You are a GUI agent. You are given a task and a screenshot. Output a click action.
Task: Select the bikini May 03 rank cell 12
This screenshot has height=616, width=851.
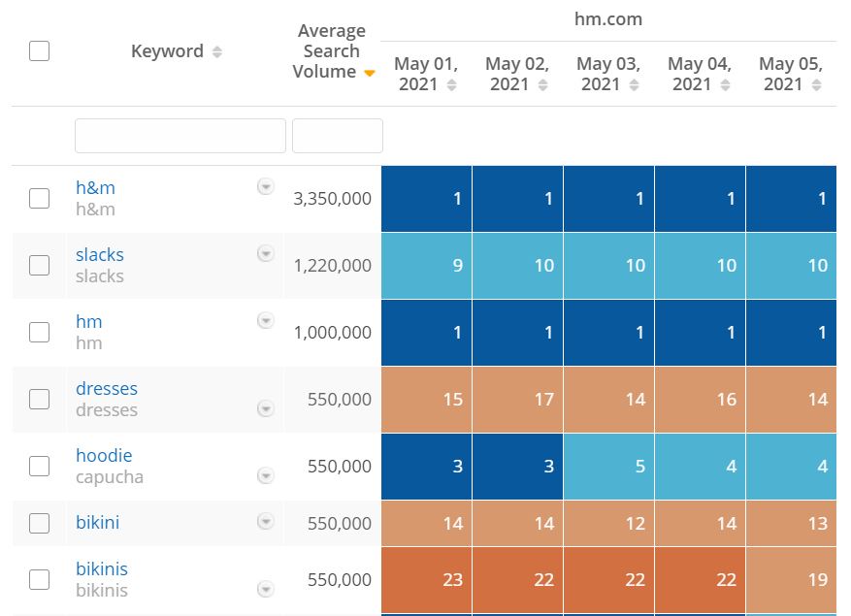coord(609,523)
